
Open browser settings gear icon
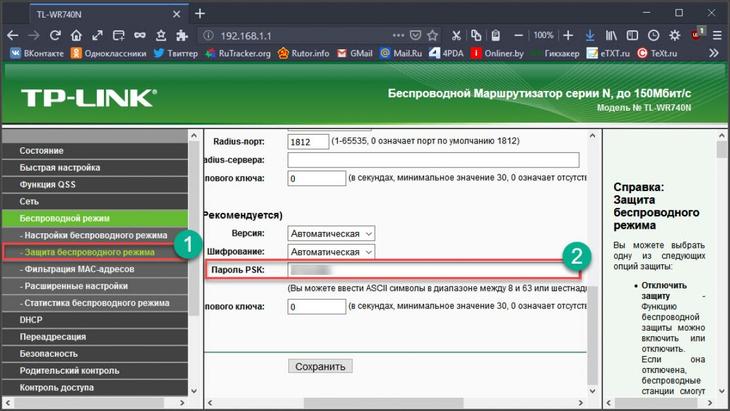pyautogui.click(x=675, y=35)
